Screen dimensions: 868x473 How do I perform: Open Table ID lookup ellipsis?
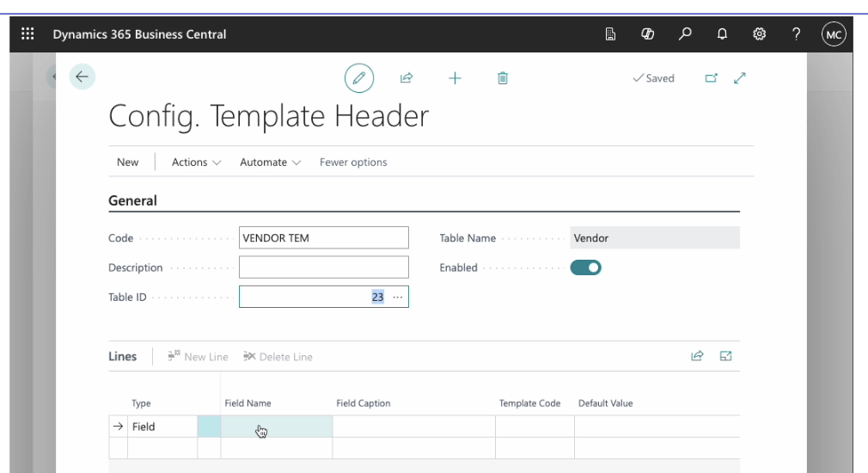pyautogui.click(x=397, y=297)
